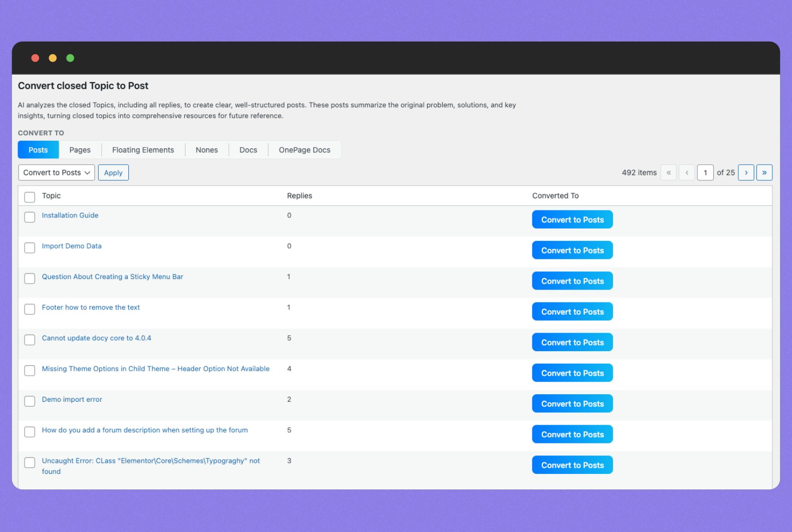The image size is (792, 532).
Task: Click the yellow minimize window dot
Action: pos(53,58)
